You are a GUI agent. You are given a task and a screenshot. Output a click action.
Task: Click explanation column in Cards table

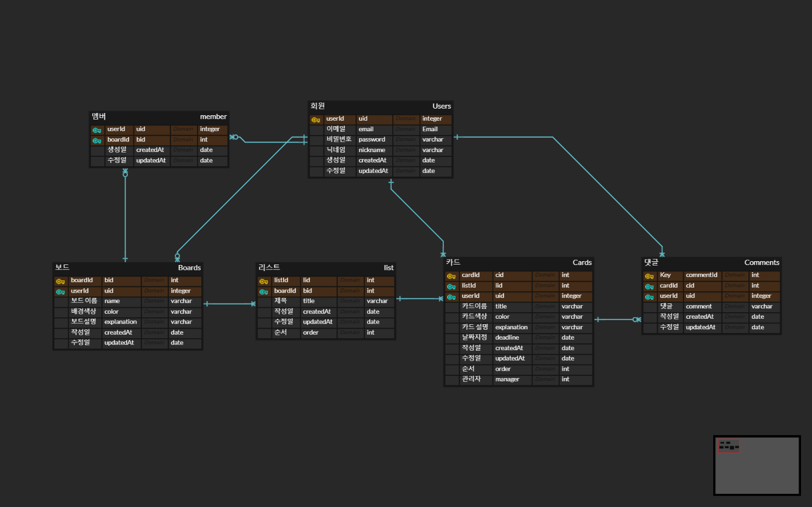point(511,328)
